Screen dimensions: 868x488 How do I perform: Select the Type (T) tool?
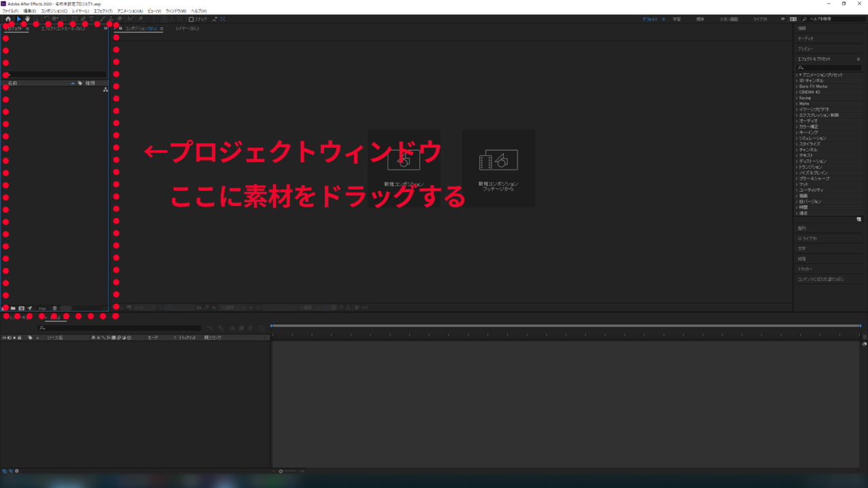92,19
